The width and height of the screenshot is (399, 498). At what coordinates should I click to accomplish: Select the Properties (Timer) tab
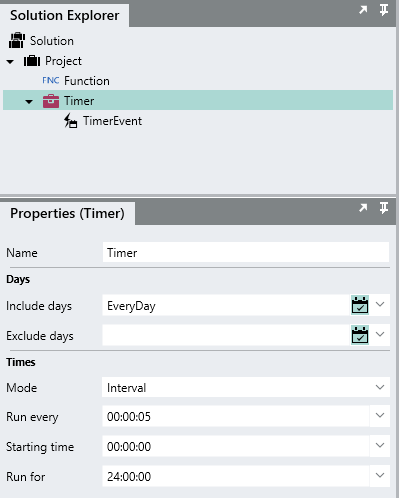click(67, 213)
